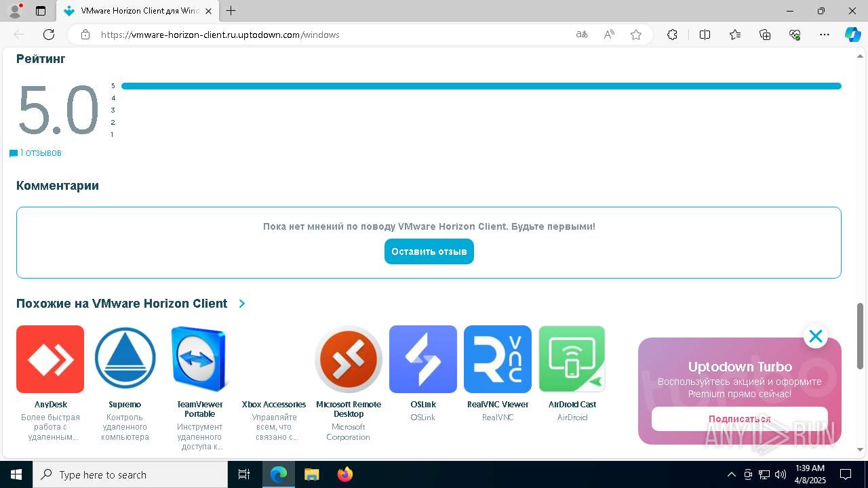Open Browser essentials heart icon
Image resolution: width=868 pixels, height=488 pixels.
point(795,35)
